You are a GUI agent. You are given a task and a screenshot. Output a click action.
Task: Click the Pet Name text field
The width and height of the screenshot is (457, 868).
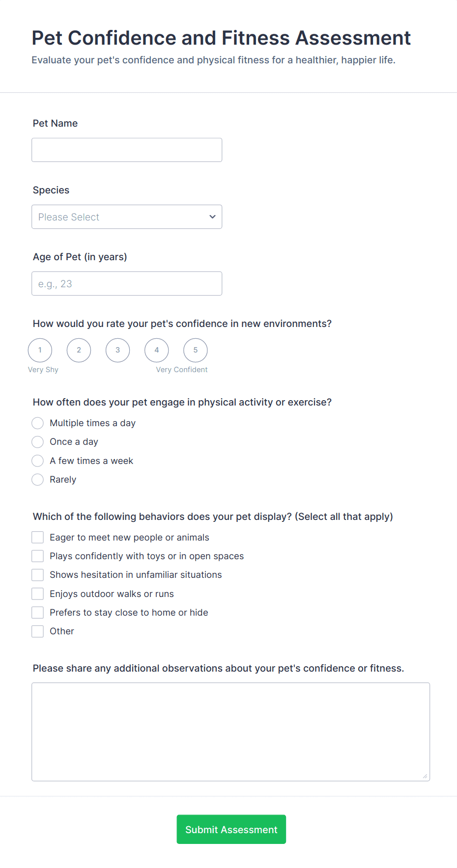127,150
